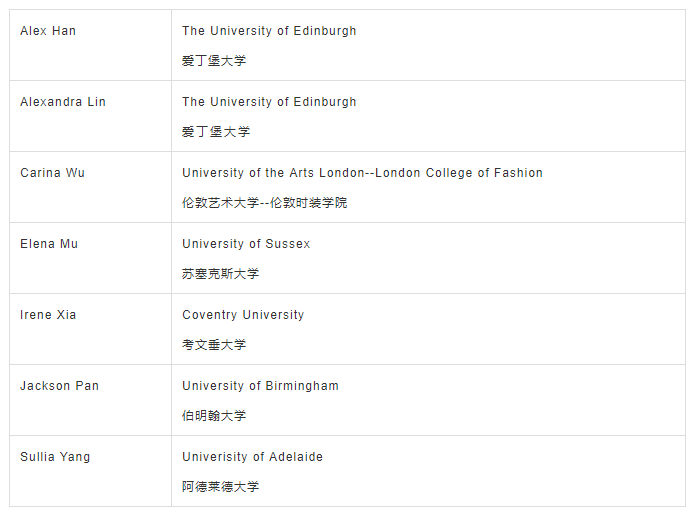The width and height of the screenshot is (697, 515).
Task: Click the University of Birmingham text
Action: click(x=260, y=386)
